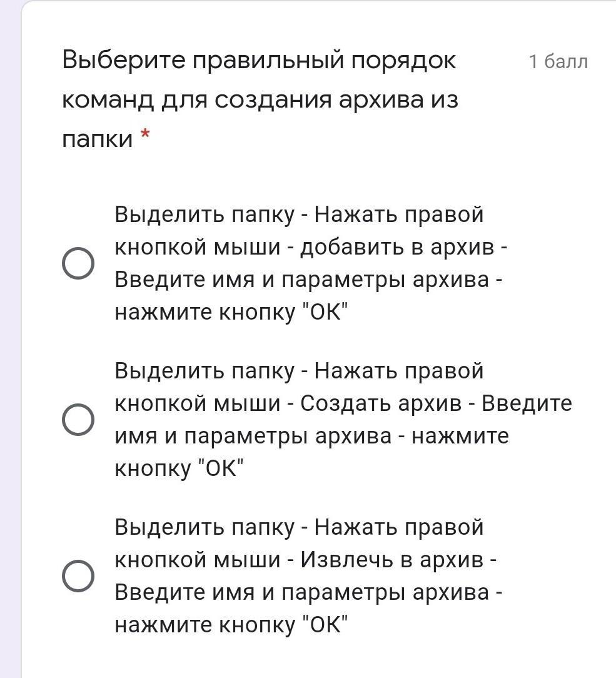The height and width of the screenshot is (678, 616).
Task: Click the question title "Выберите правильный порядок"
Action: (x=259, y=61)
